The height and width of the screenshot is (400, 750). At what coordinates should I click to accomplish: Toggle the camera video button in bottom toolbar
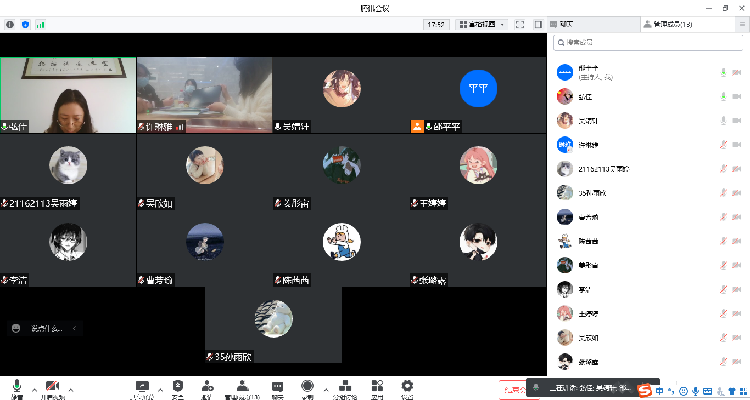52,387
